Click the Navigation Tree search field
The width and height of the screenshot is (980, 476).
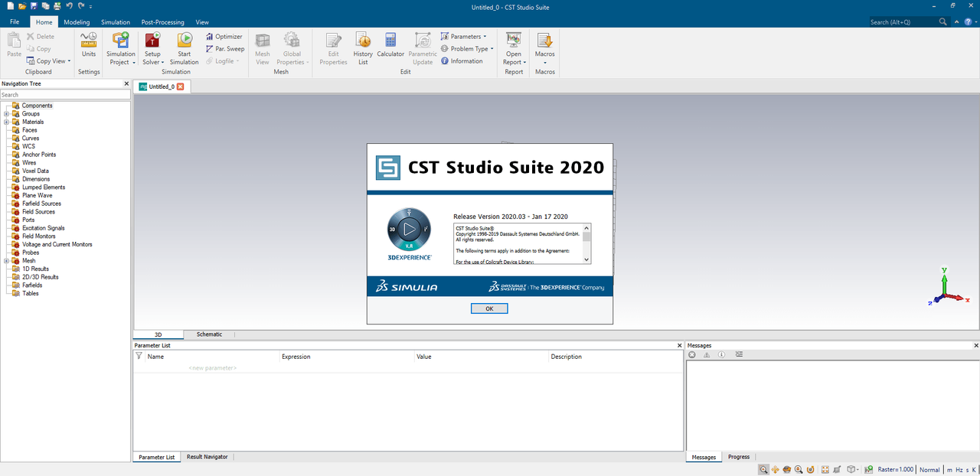[65, 95]
